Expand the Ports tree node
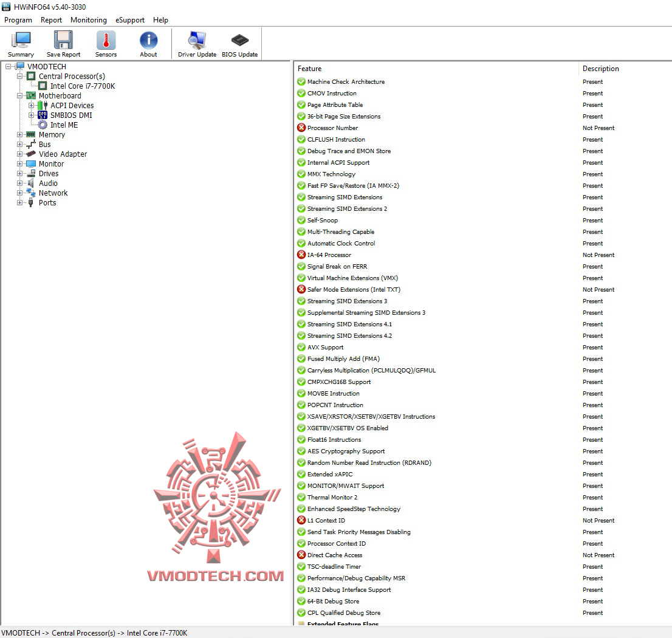672x638 pixels. 19,203
